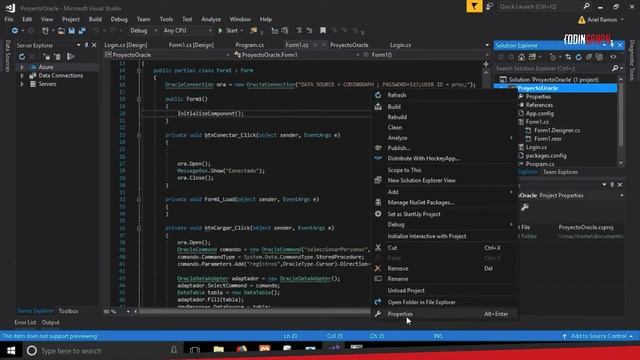Open the Tools menu
The height and width of the screenshot is (360, 640).
(x=166, y=19)
